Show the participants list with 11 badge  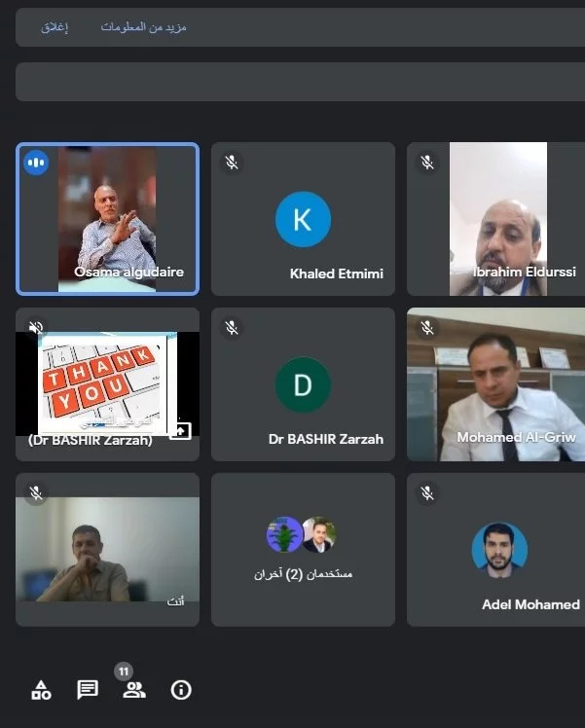(134, 690)
